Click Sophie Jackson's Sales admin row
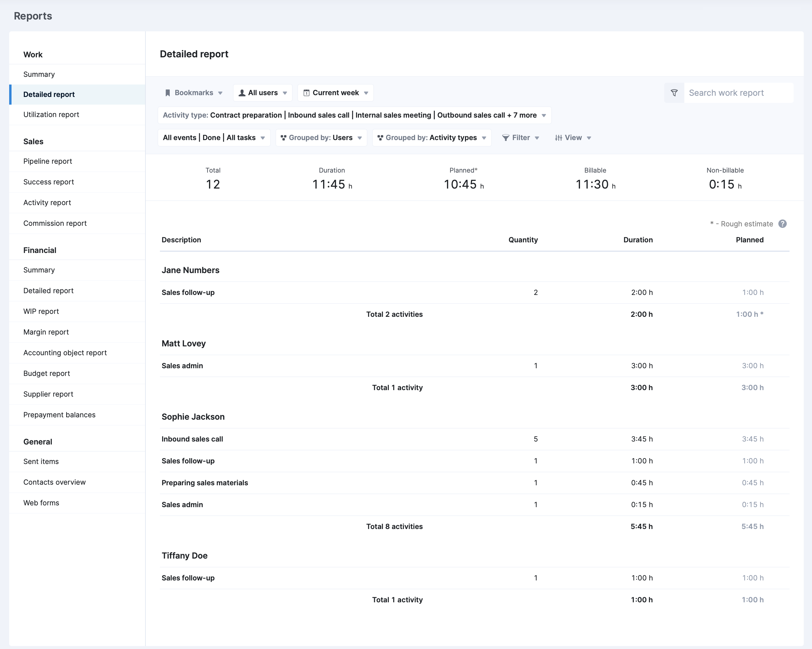The width and height of the screenshot is (812, 649). [x=474, y=504]
